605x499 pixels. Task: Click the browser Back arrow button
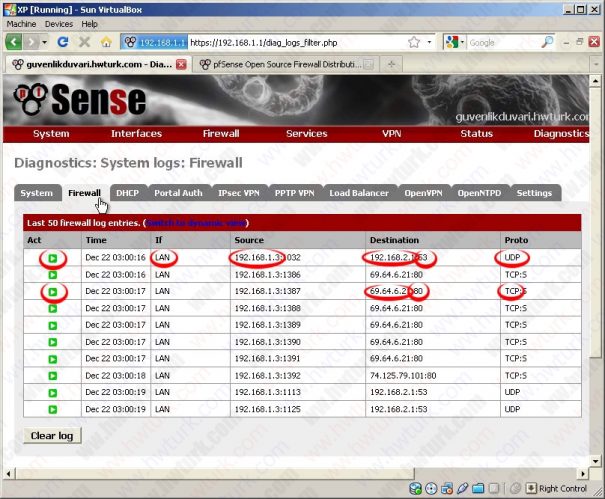pos(14,42)
